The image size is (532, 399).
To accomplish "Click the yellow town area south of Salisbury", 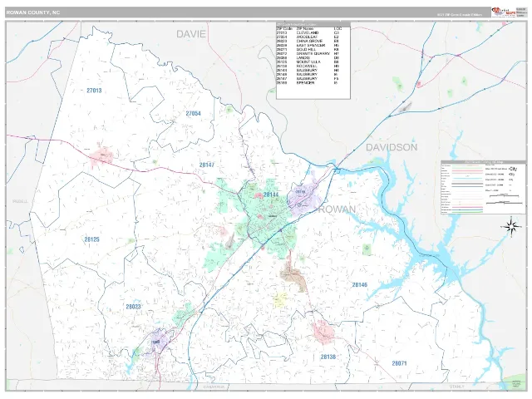I will (281, 299).
